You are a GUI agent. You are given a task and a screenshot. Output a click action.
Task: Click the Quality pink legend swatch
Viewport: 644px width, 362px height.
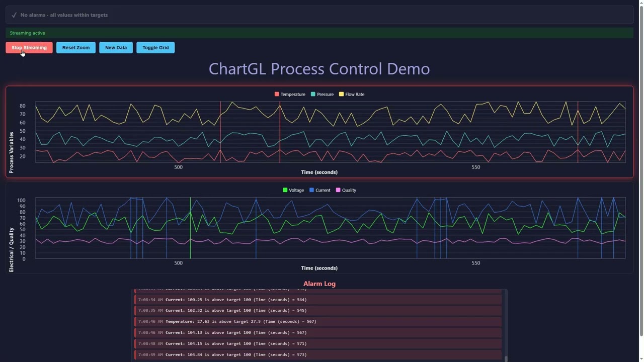338,190
